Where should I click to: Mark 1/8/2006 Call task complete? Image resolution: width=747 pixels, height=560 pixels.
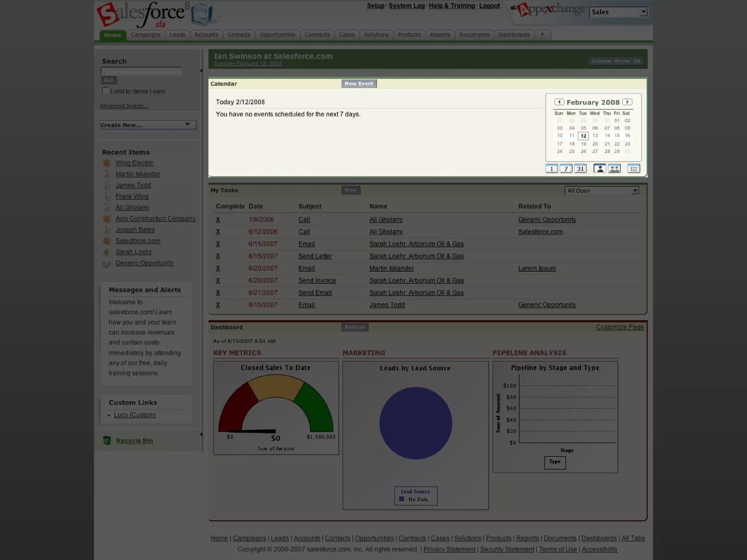pos(218,220)
